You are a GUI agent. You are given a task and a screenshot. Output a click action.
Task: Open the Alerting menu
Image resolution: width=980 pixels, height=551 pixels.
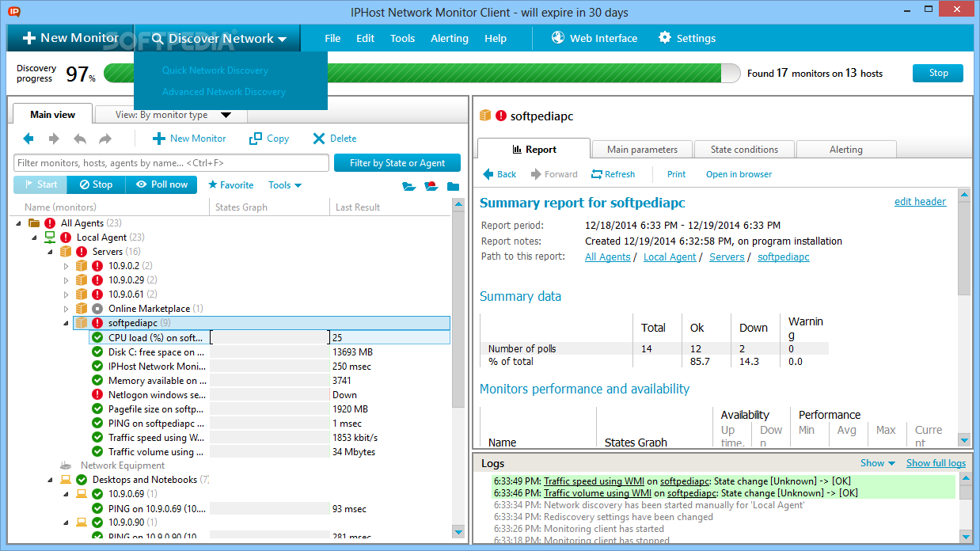click(x=450, y=38)
